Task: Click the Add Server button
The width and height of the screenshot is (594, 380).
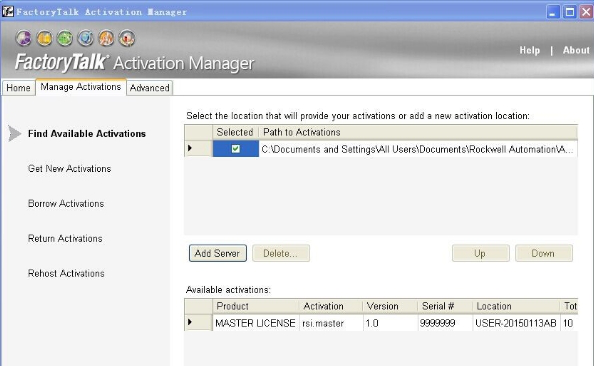Action: tap(217, 253)
